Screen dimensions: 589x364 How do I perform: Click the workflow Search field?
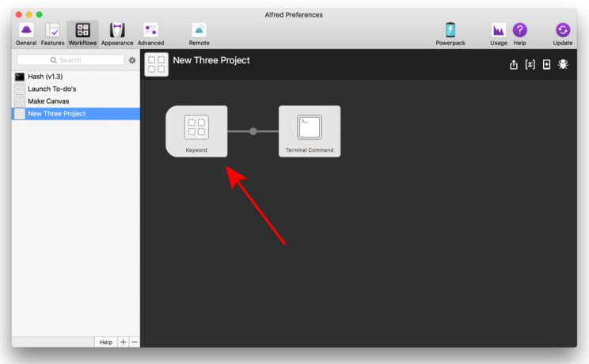click(71, 60)
